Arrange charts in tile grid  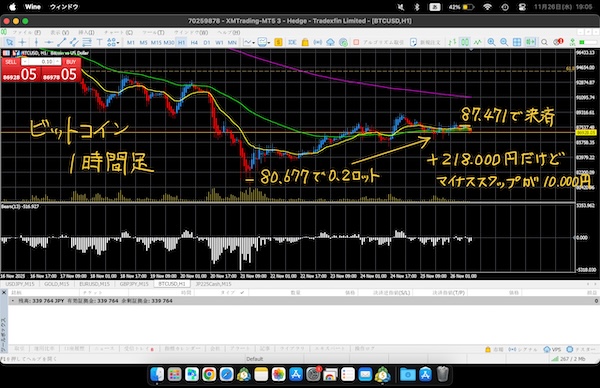pos(517,42)
